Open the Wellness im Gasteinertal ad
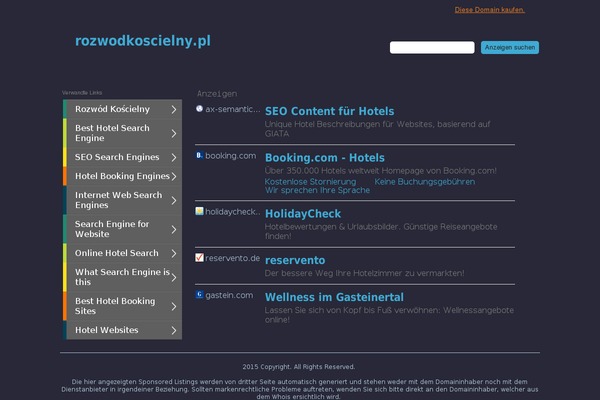600x400 pixels. (x=334, y=297)
